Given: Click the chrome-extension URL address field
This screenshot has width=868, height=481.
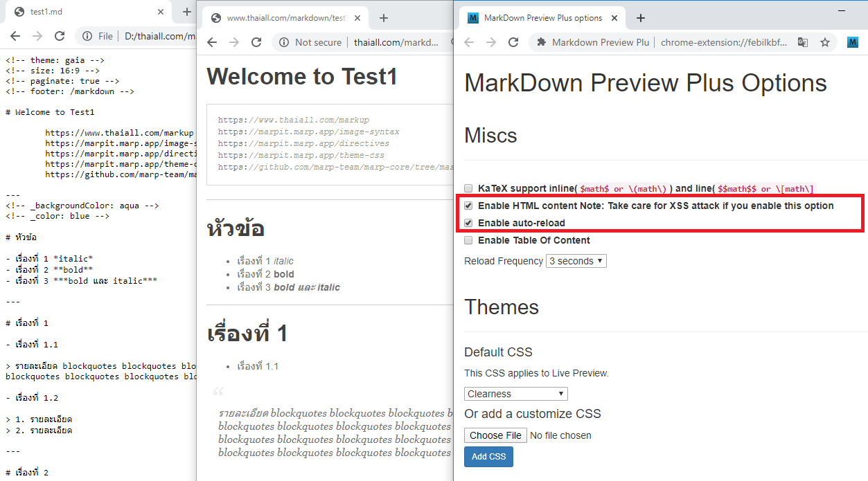Looking at the screenshot, I should tap(723, 42).
